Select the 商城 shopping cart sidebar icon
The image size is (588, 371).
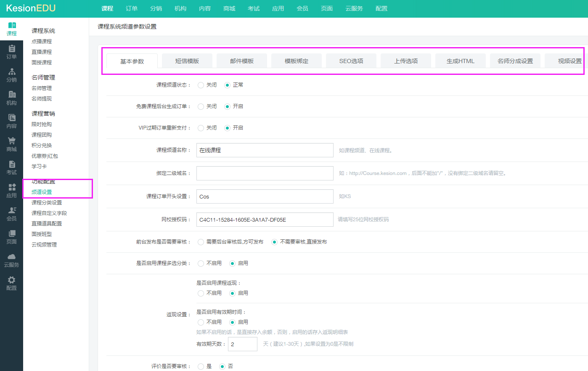click(11, 144)
